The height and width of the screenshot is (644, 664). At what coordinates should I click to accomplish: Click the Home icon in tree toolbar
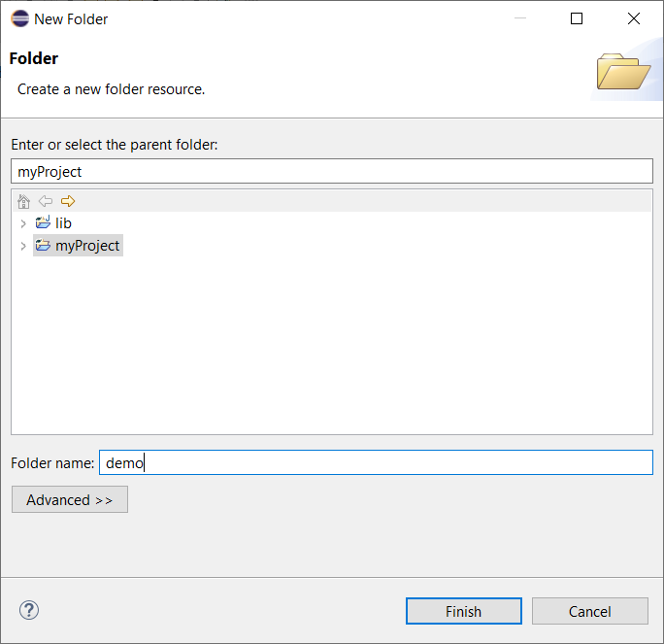tap(24, 201)
